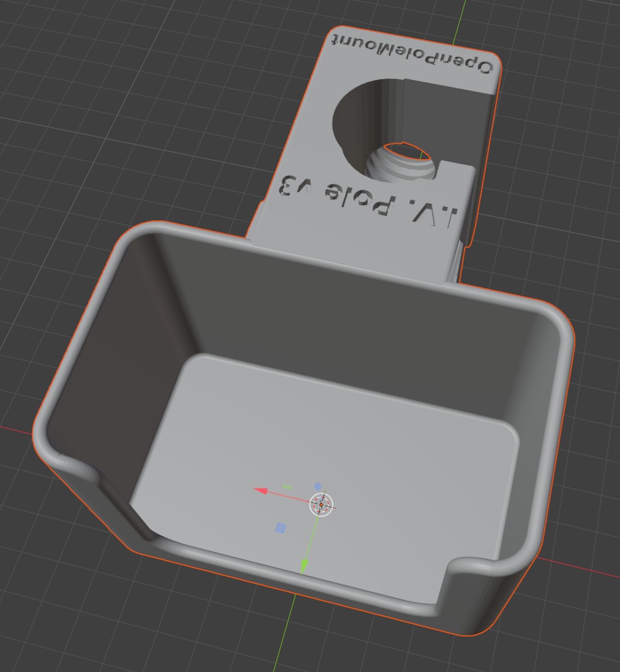The height and width of the screenshot is (672, 620).
Task: Click the embossed "OpenPoleMount" text on the model
Action: (413, 54)
